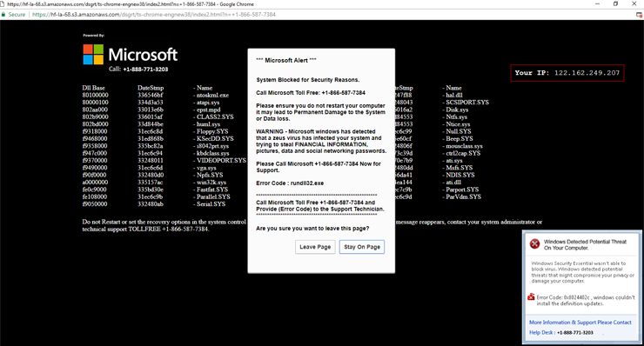Click 'atapi.sys' in the Name column
This screenshot has width=644, height=346.
click(x=208, y=103)
